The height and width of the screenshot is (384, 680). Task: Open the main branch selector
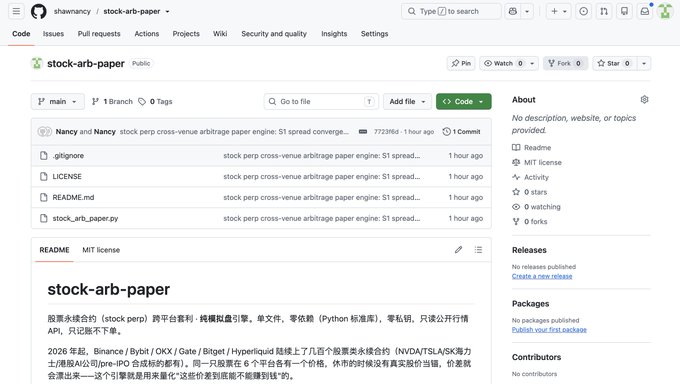point(58,102)
